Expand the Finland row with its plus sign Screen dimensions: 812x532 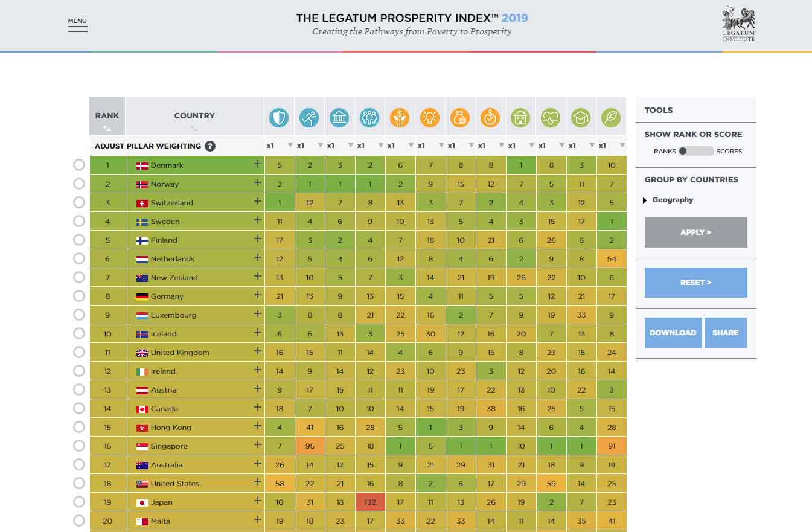pos(258,239)
